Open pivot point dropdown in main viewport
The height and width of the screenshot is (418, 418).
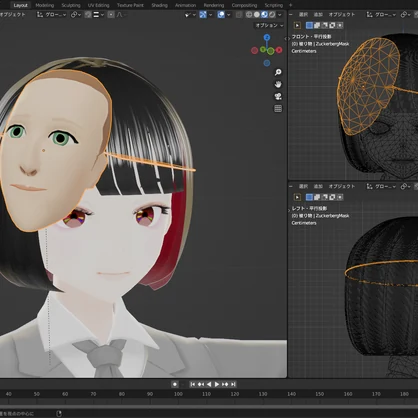pos(76,15)
